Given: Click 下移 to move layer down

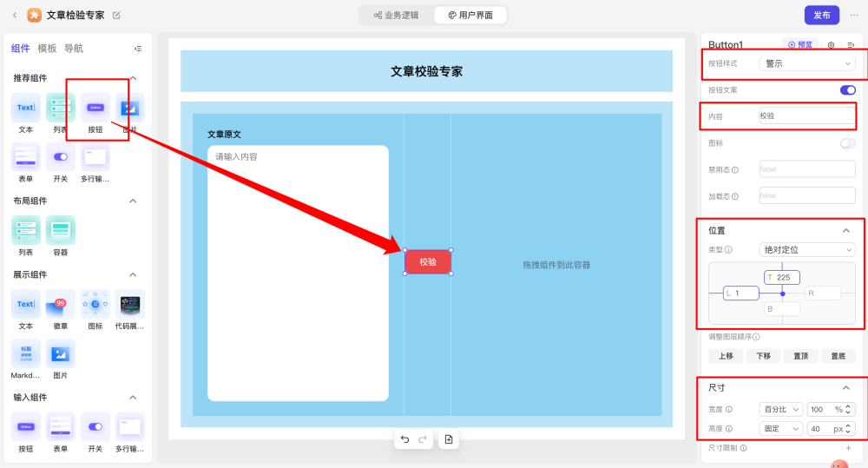Looking at the screenshot, I should pyautogui.click(x=763, y=356).
